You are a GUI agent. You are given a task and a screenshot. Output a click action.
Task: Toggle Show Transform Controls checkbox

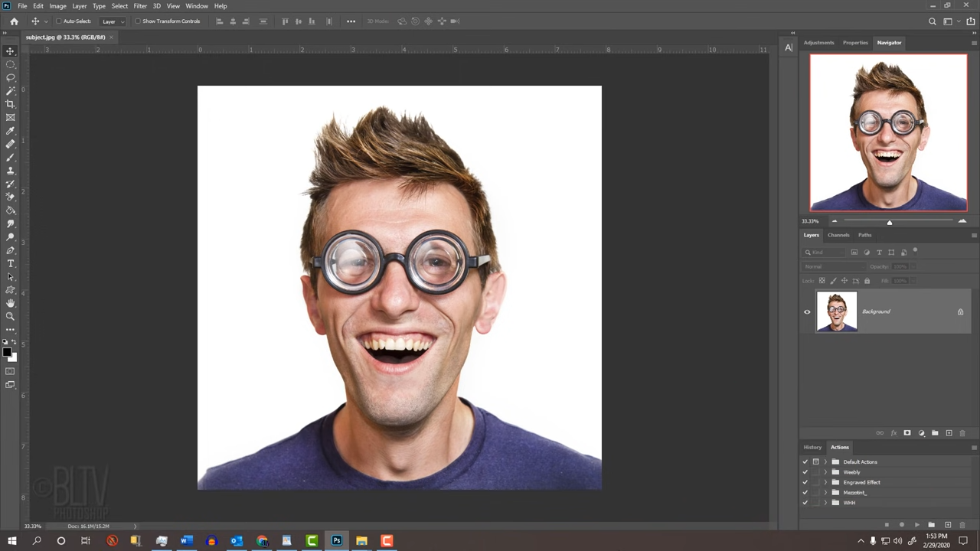click(139, 21)
